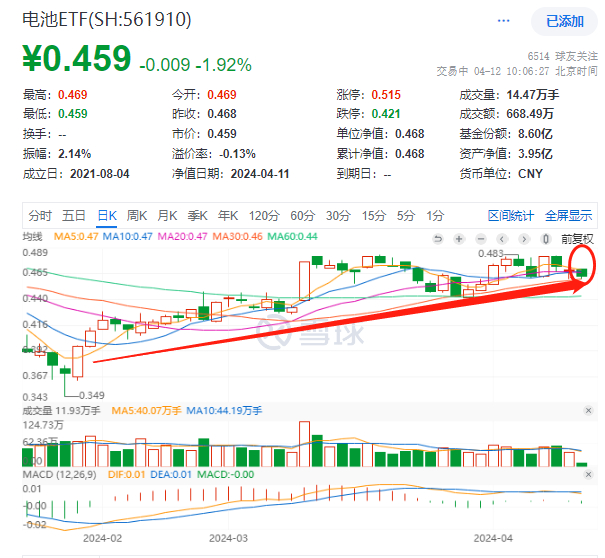The width and height of the screenshot is (605, 558).
Task: Shift chart right with the right chevron icon
Action: coord(524,239)
